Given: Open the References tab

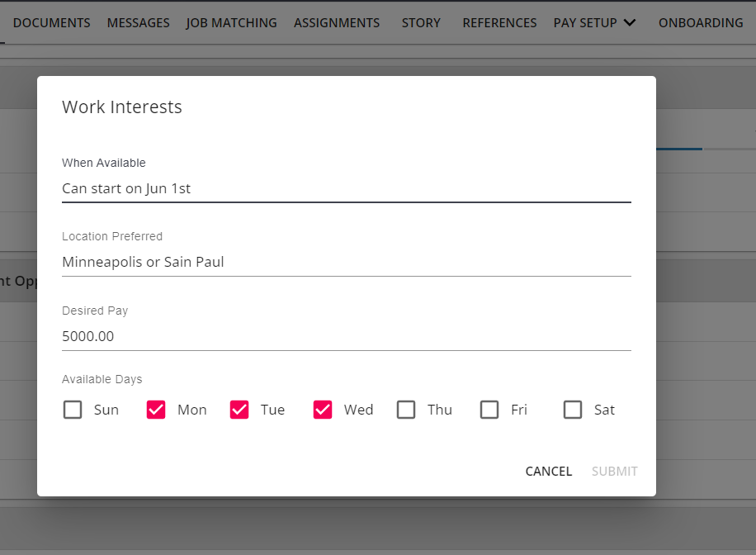Looking at the screenshot, I should coord(499,22).
